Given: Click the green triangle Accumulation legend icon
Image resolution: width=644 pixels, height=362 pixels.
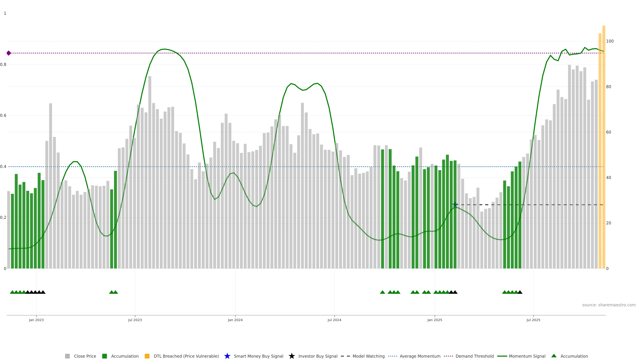Looking at the screenshot, I should click(554, 356).
